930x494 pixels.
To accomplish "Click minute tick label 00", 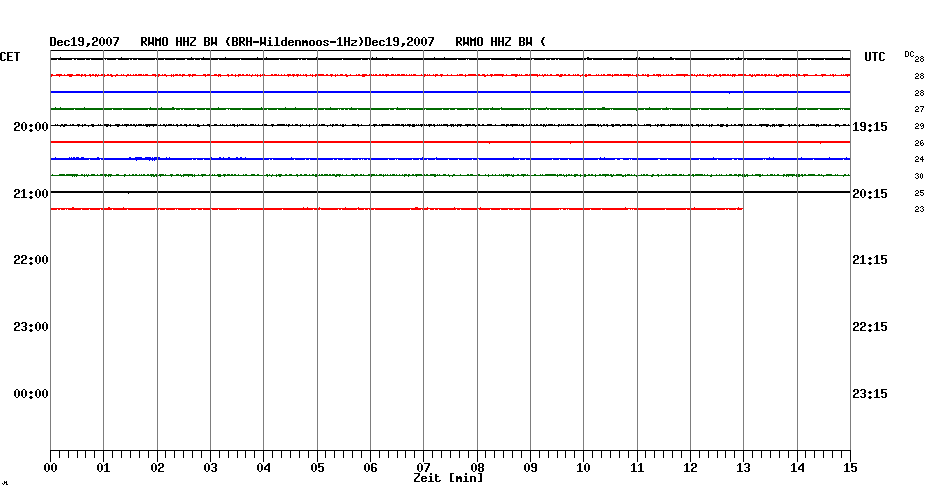I will coord(50,468).
